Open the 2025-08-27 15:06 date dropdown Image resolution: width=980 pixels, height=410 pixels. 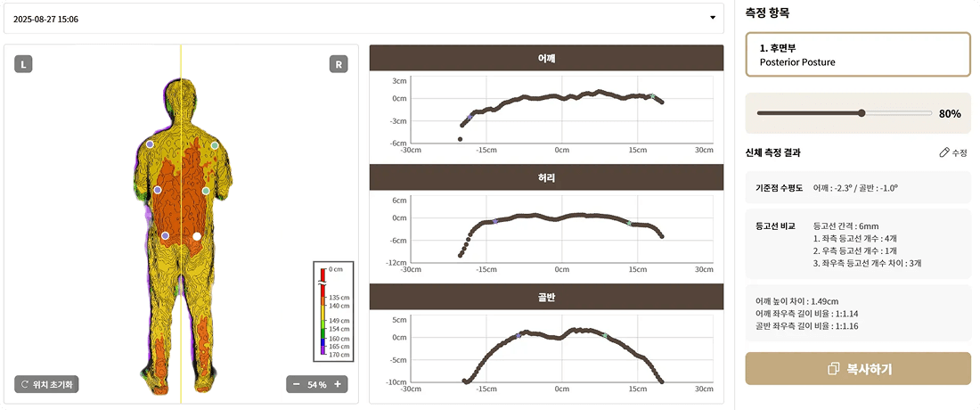[x=356, y=19]
